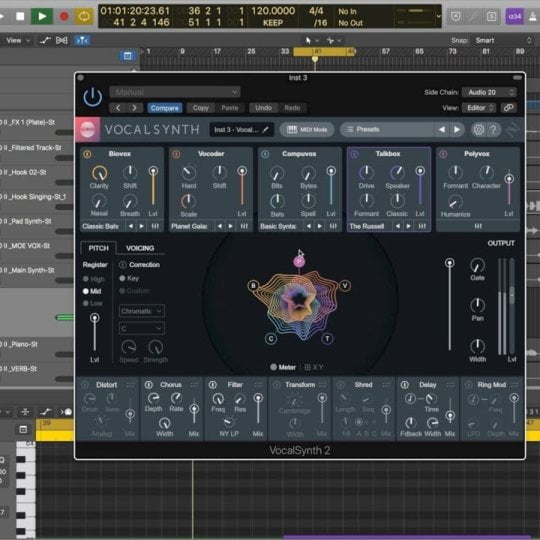The image size is (540, 540).
Task: Switch visualizer to X Y view
Action: click(x=314, y=367)
